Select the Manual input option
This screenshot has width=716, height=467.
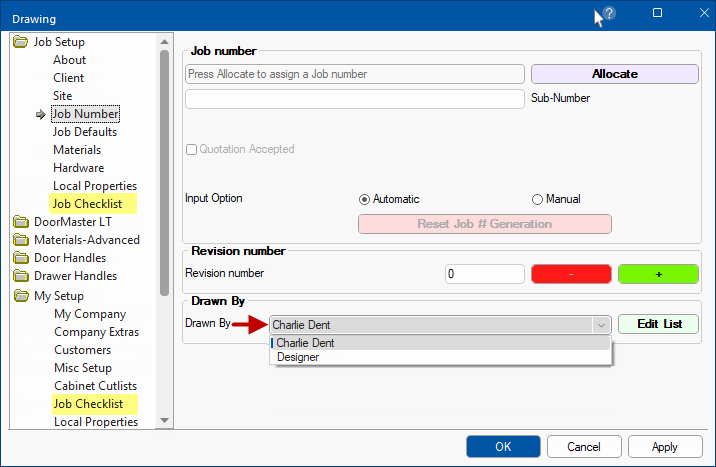coord(537,199)
